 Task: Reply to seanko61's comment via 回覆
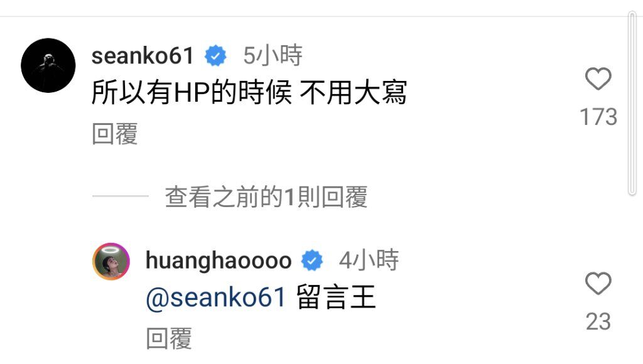[x=114, y=134]
